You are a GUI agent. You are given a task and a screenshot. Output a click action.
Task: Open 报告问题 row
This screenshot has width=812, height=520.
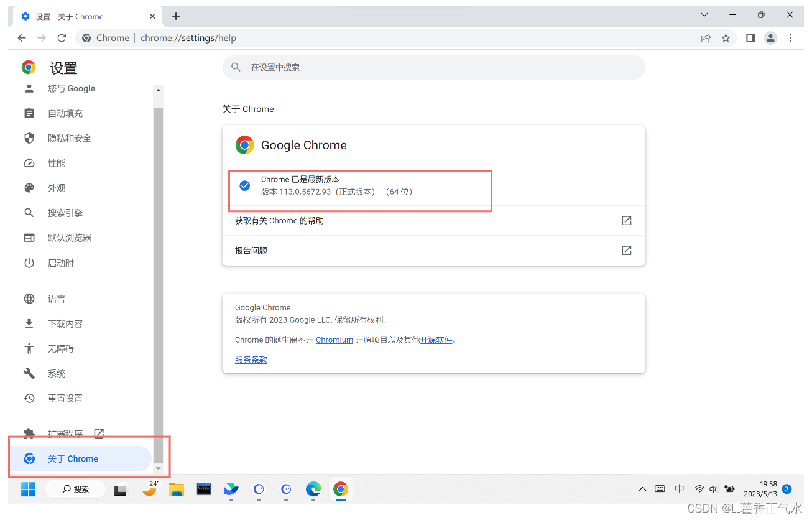click(433, 251)
